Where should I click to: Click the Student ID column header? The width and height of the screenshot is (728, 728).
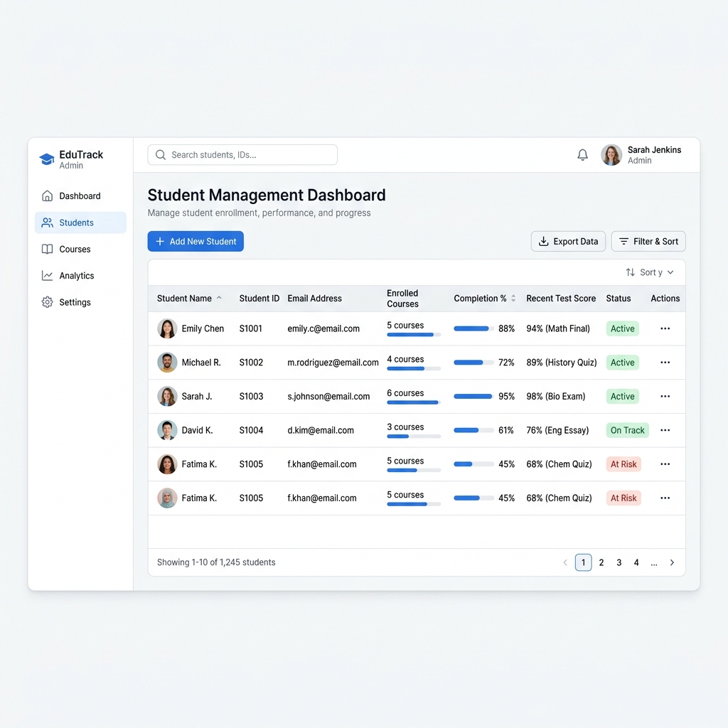pyautogui.click(x=259, y=299)
